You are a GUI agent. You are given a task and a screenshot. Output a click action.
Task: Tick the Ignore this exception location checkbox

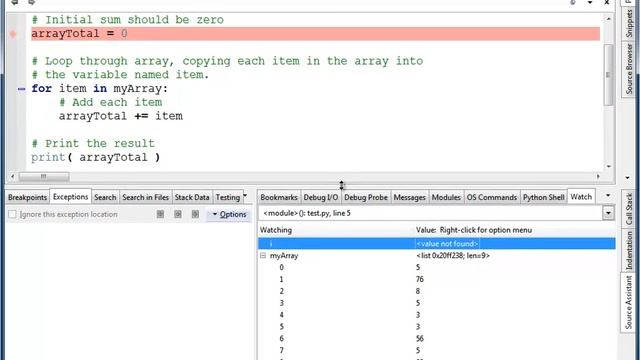click(12, 214)
